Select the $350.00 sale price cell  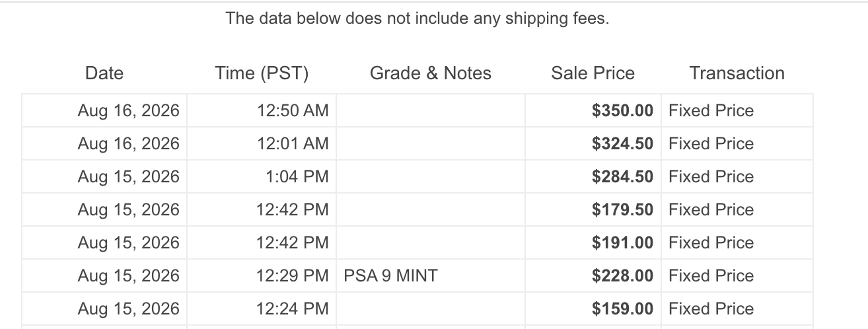pyautogui.click(x=593, y=110)
